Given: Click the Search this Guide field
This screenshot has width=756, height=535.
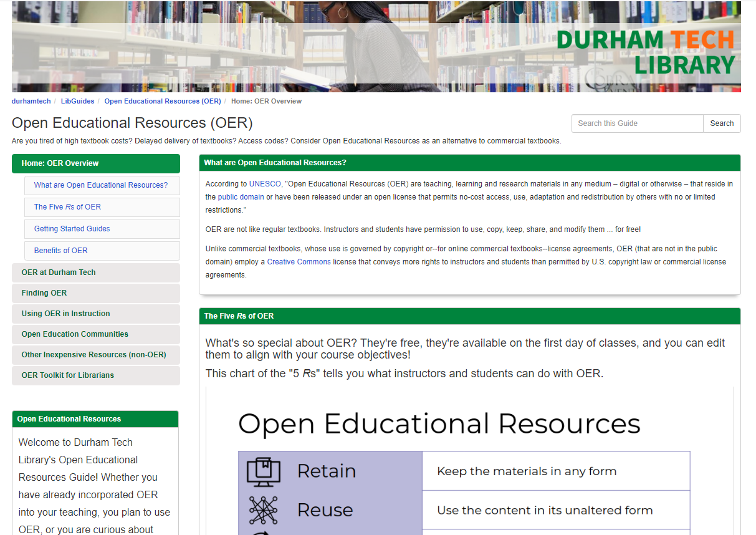Looking at the screenshot, I should [x=637, y=123].
